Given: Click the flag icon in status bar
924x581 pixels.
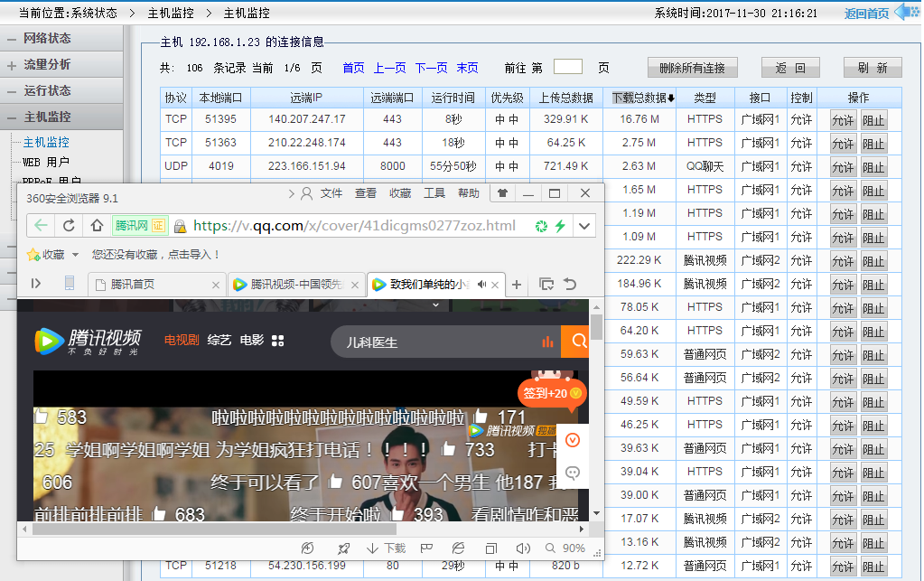Looking at the screenshot, I should coord(427,548).
